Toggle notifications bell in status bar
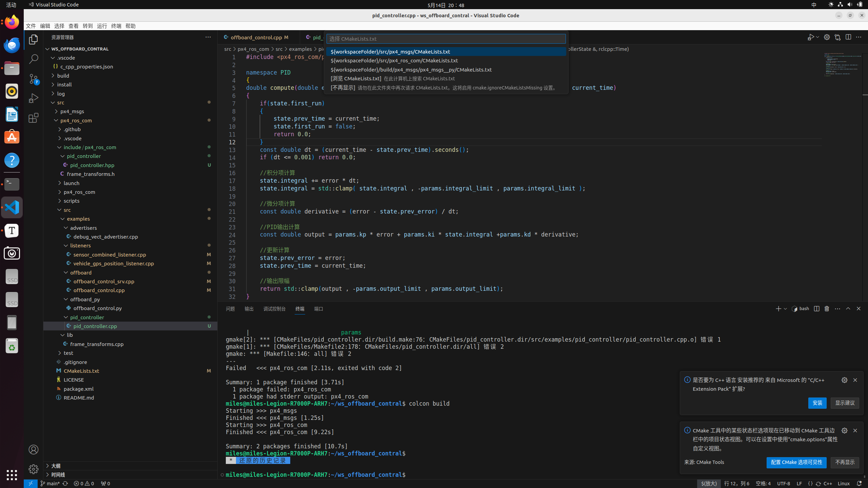Image resolution: width=868 pixels, height=488 pixels. [859, 484]
